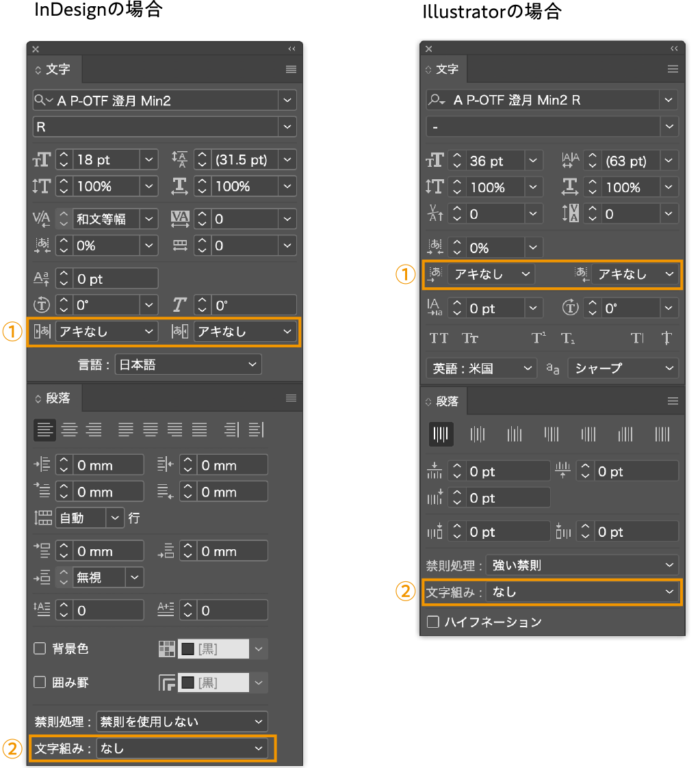Viewport: 700px width, 768px height.
Task: Enable the 背景色 checkbox in InDesign
Action: (x=40, y=648)
